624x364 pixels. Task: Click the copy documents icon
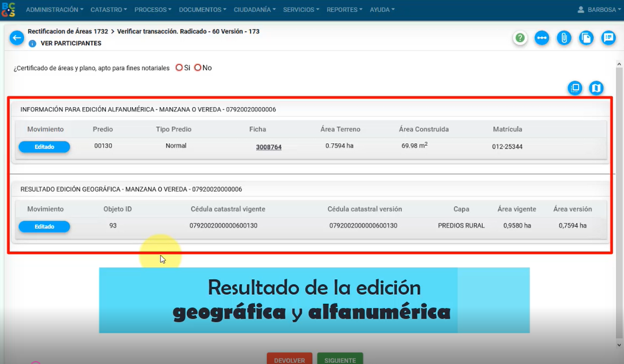pyautogui.click(x=586, y=38)
